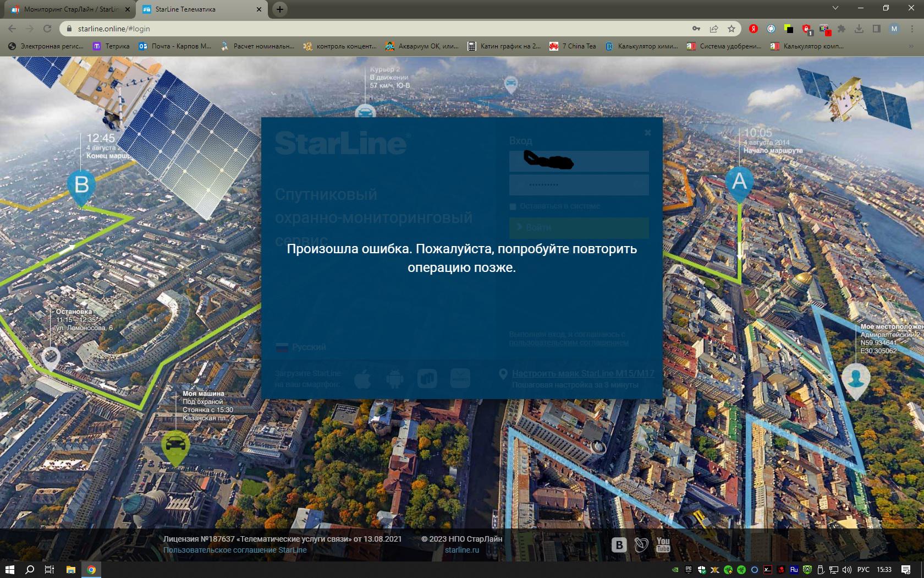Open Система удобрени... bookmark
The image size is (924, 578).
724,46
